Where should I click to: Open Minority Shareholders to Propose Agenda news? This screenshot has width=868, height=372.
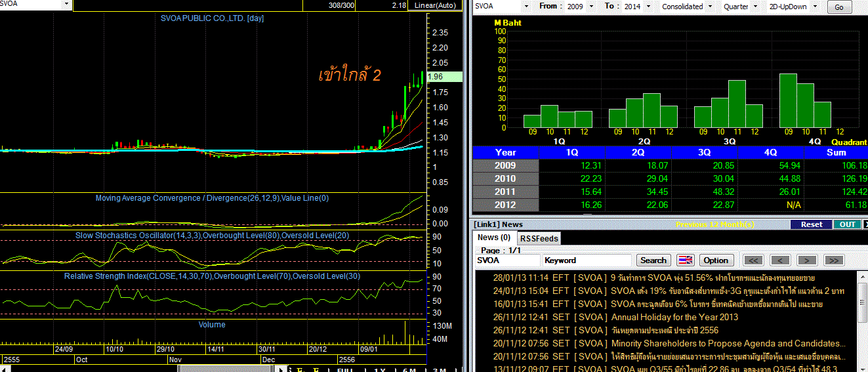point(669,343)
